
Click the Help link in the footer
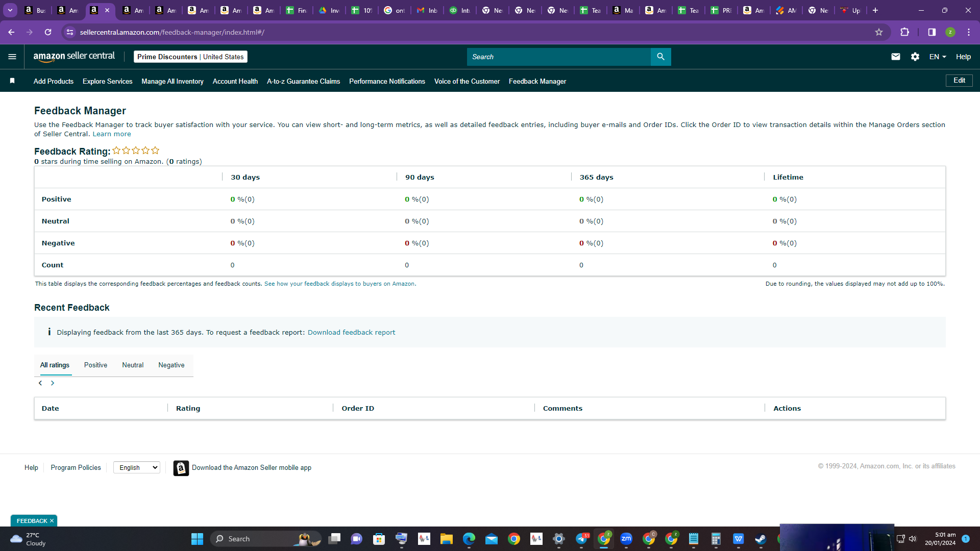click(31, 468)
